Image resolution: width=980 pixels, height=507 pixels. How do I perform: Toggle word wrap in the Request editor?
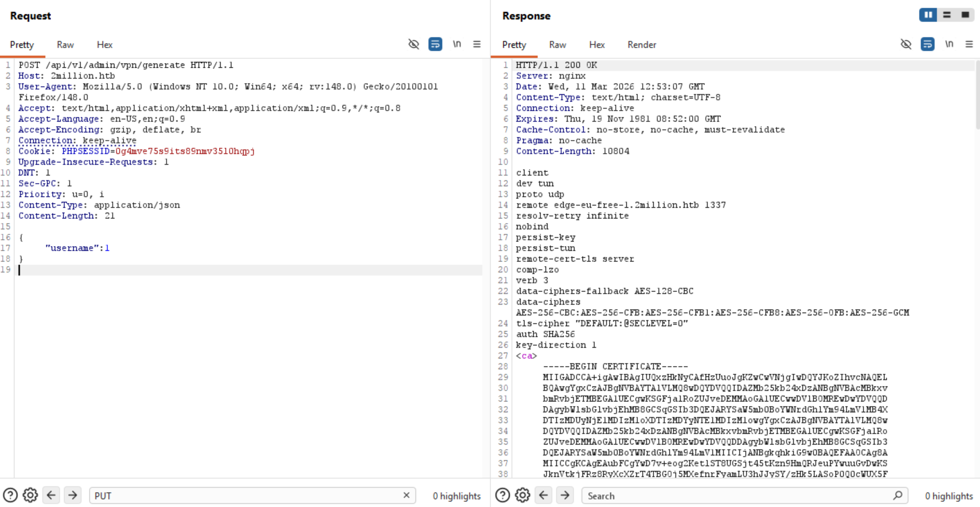[435, 44]
